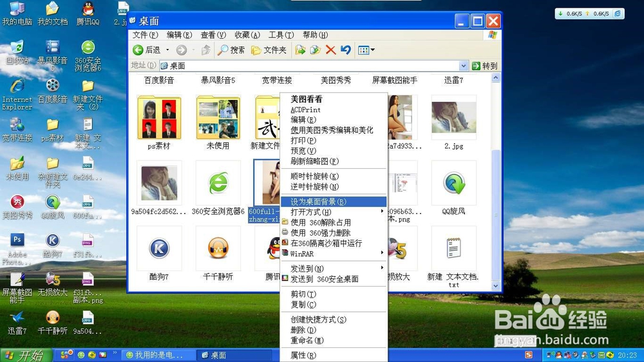
Task: Choose 使用美图秀秀编辑和美化 option
Action: [x=334, y=130]
